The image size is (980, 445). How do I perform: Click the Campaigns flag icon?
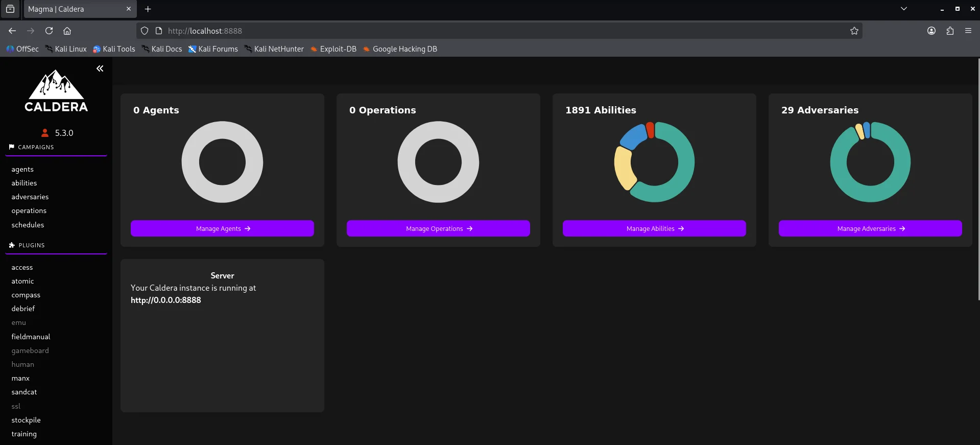pos(11,147)
